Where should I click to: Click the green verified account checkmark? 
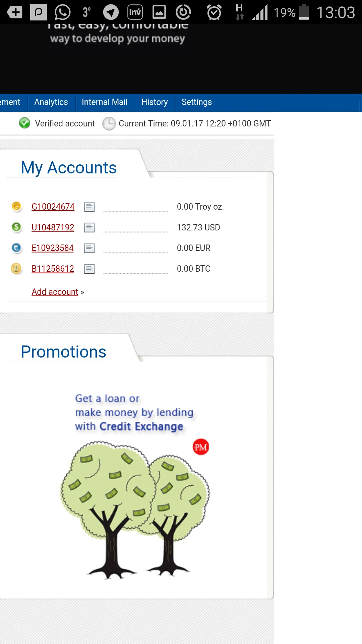[24, 123]
